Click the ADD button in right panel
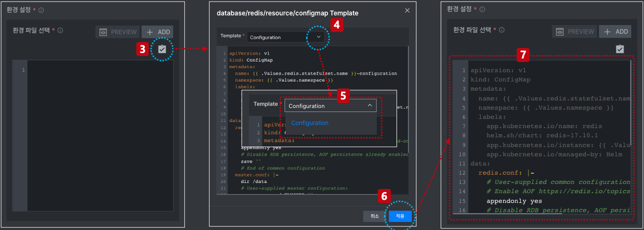 pyautogui.click(x=615, y=31)
